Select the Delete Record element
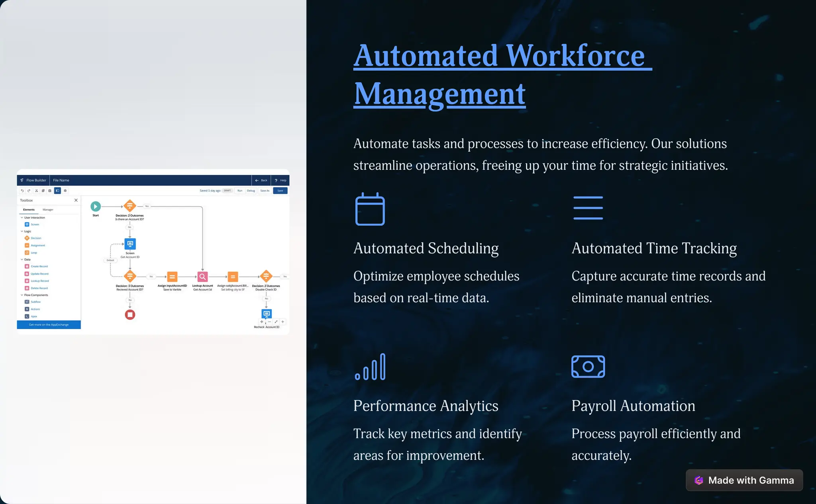816x504 pixels. [36, 288]
